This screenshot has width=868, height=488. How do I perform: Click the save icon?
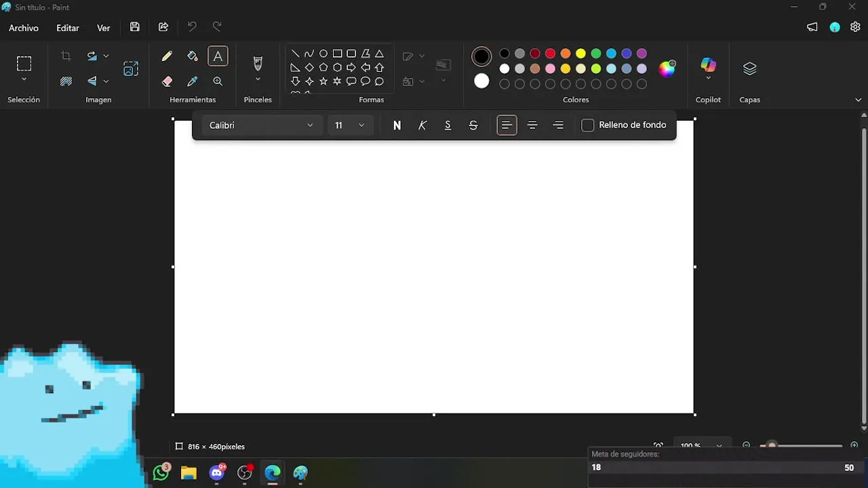pos(135,27)
